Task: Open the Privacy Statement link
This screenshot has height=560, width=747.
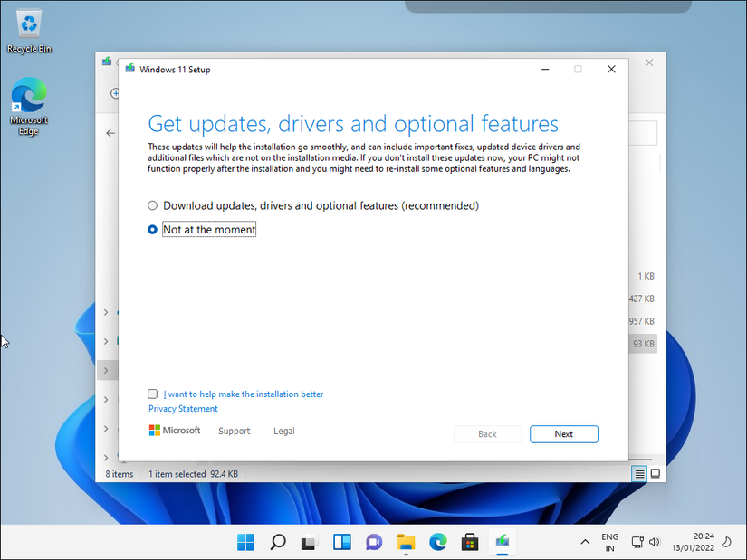Action: [x=182, y=408]
